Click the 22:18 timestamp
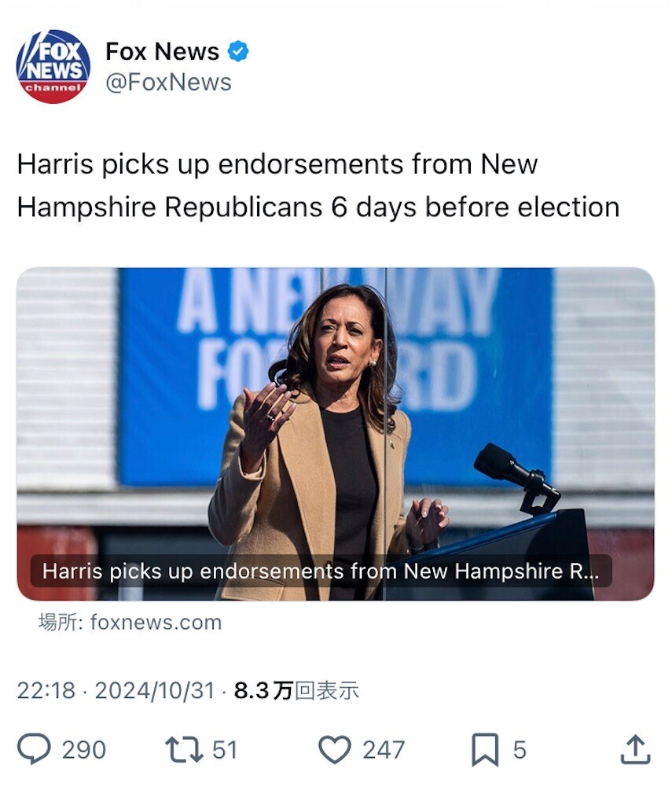672x805 pixels. click(x=46, y=690)
